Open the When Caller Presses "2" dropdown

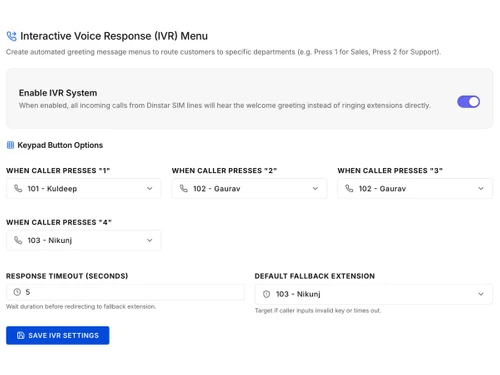pyautogui.click(x=249, y=189)
